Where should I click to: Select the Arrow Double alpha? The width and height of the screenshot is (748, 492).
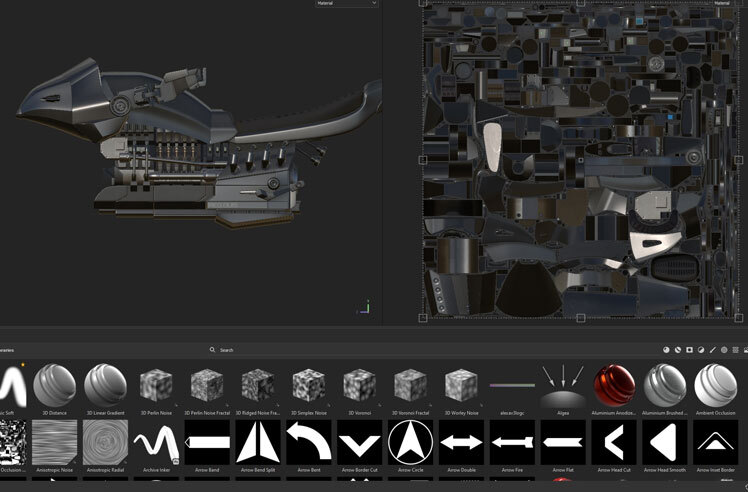click(460, 442)
